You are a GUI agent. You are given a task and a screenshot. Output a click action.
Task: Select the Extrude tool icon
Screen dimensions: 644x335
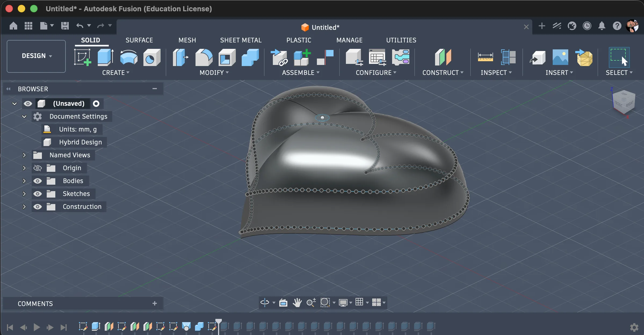pos(105,57)
